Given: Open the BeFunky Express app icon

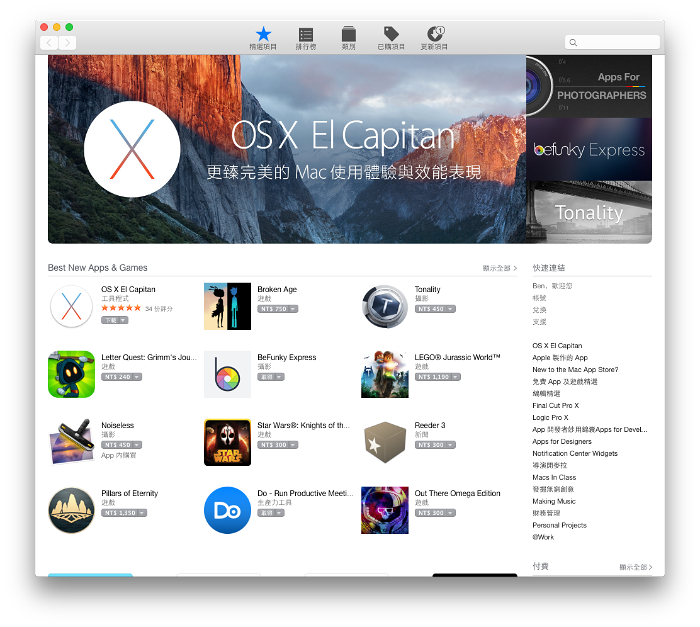Looking at the screenshot, I should click(x=227, y=374).
